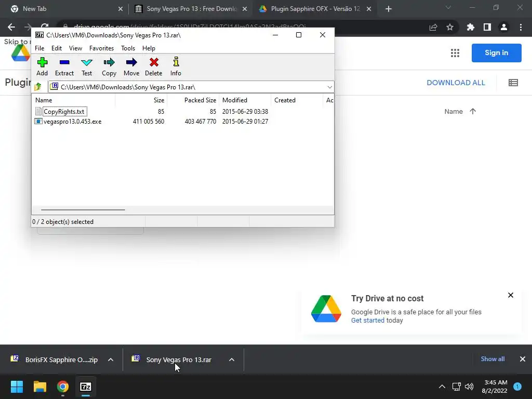Image resolution: width=532 pixels, height=399 pixels.
Task: Click the Sign in button
Action: [496, 53]
